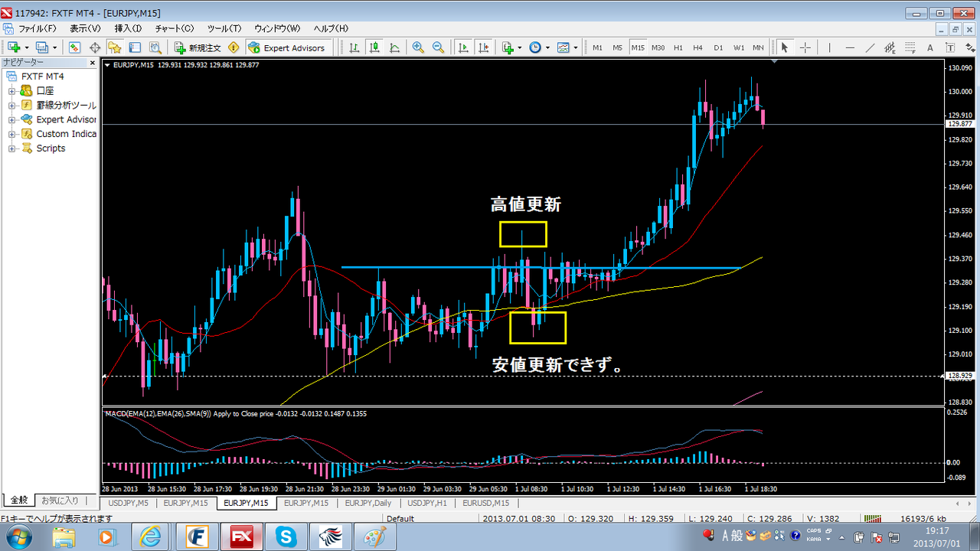Open the Windows Start menu
This screenshot has height=551, width=980.
pos(18,536)
